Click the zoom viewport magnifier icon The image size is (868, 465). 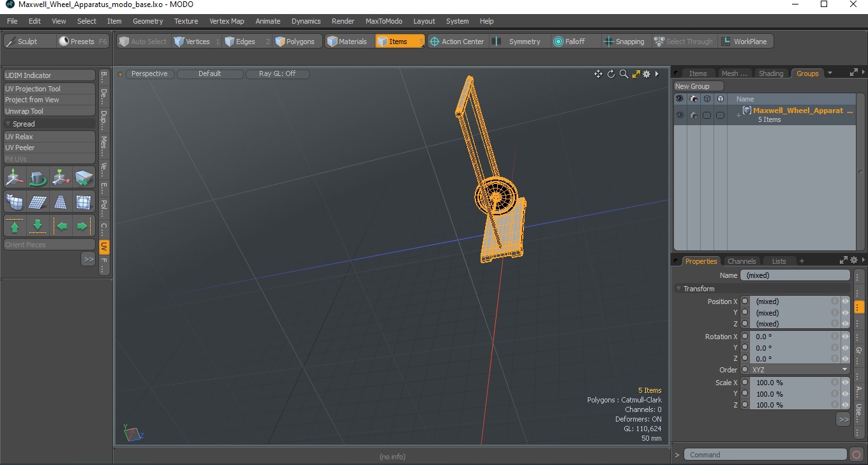click(624, 74)
